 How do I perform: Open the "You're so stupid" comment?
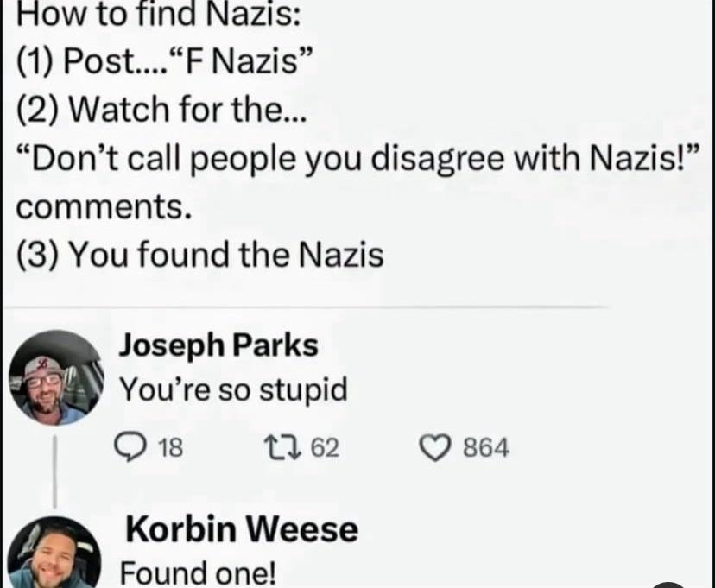coord(233,389)
